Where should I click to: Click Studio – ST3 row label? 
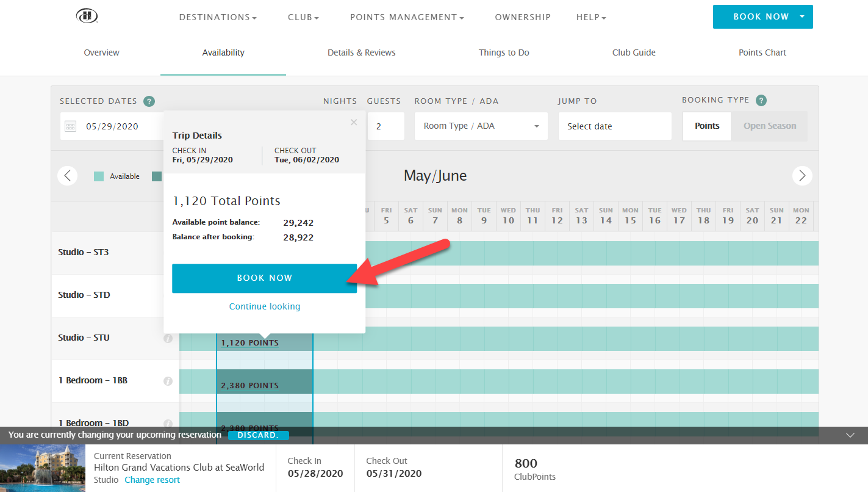(84, 251)
